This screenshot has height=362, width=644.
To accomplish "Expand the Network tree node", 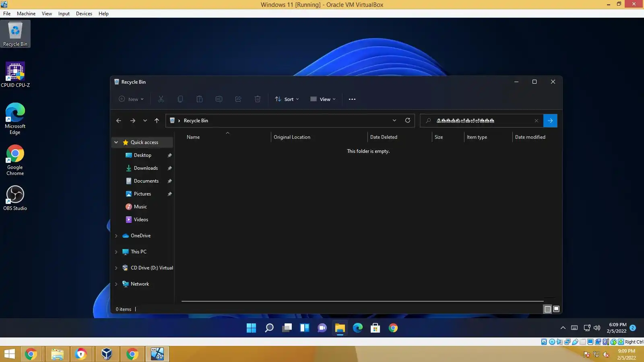I will 116,284.
